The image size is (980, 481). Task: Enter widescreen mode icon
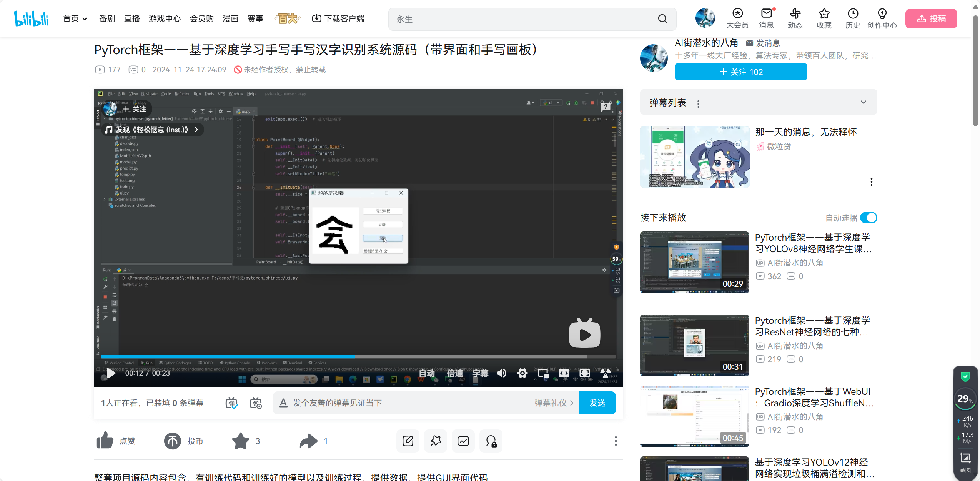(564, 373)
